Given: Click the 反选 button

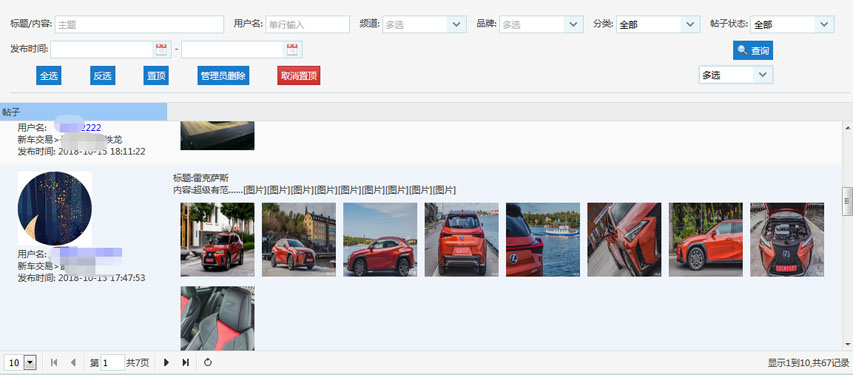Looking at the screenshot, I should coord(103,76).
